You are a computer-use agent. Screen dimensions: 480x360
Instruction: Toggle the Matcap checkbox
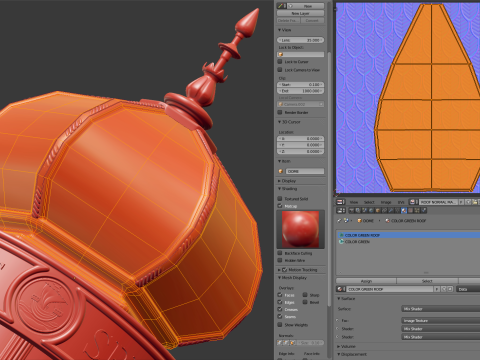(x=280, y=206)
